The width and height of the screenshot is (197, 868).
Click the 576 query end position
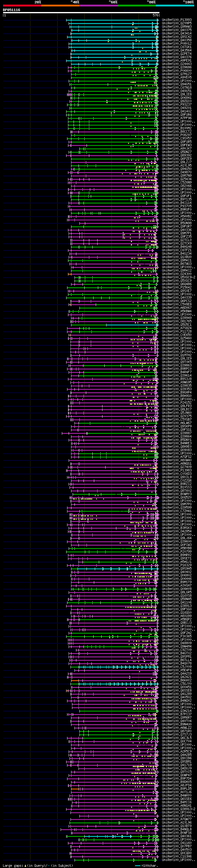(x=155, y=15)
